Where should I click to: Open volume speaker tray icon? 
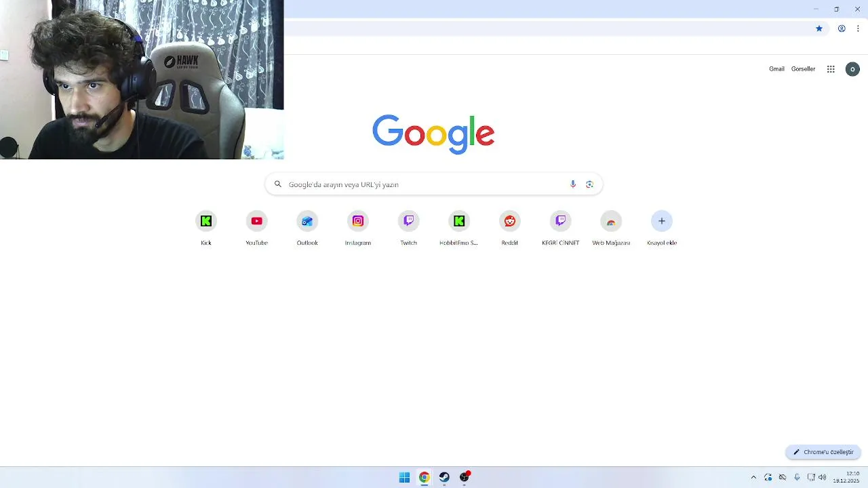tap(823, 477)
